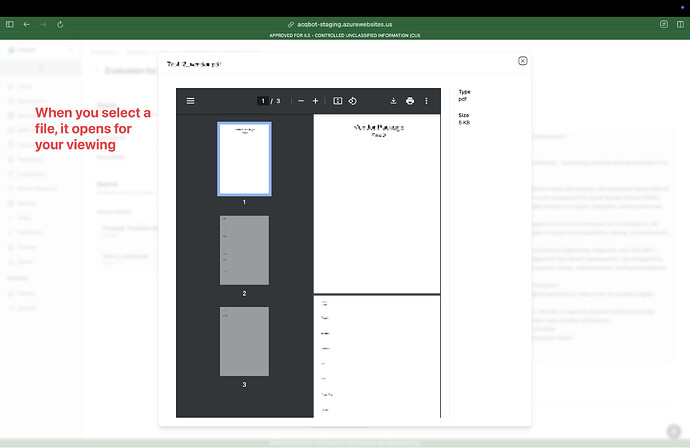Open the PDF viewer more actions menu
Screen dimensions: 690x448
click(426, 101)
